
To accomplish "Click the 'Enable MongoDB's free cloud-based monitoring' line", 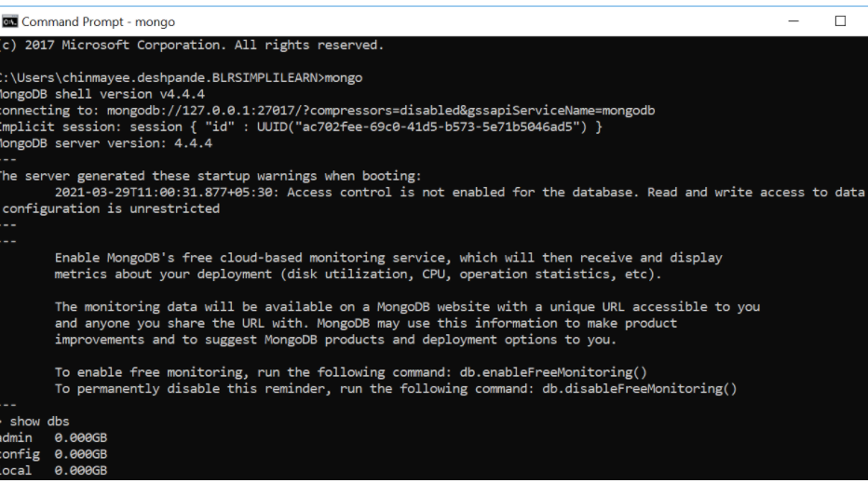I will point(388,258).
